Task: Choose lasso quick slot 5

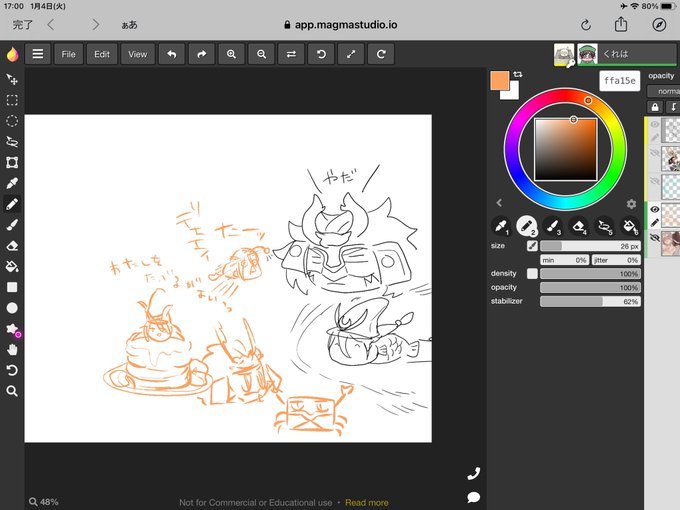Action: click(x=605, y=226)
